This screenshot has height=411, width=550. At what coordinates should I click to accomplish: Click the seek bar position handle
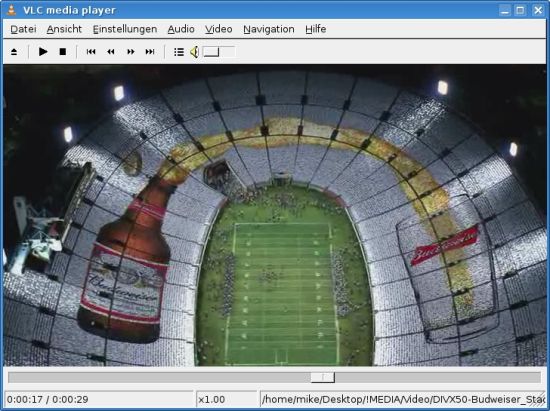pyautogui.click(x=323, y=378)
